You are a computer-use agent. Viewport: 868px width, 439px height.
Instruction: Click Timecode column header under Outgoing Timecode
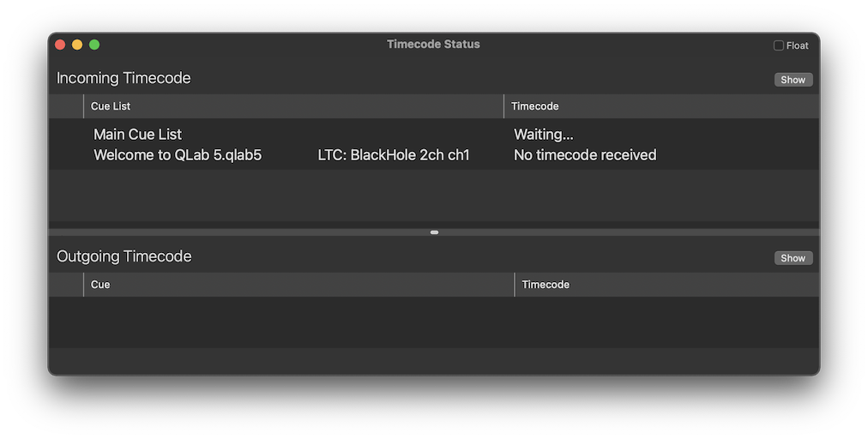coord(546,285)
